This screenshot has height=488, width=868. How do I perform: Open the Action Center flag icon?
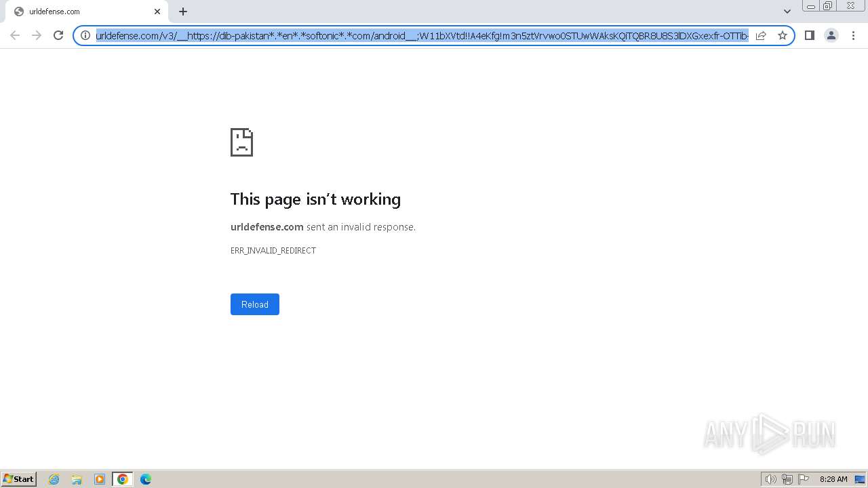(804, 479)
